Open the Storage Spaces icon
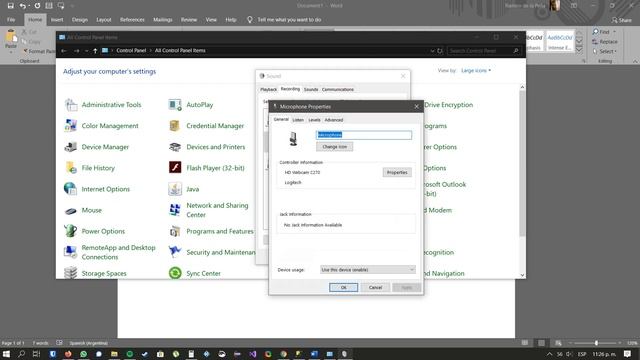Screen dimensions: 640x360 71,273
